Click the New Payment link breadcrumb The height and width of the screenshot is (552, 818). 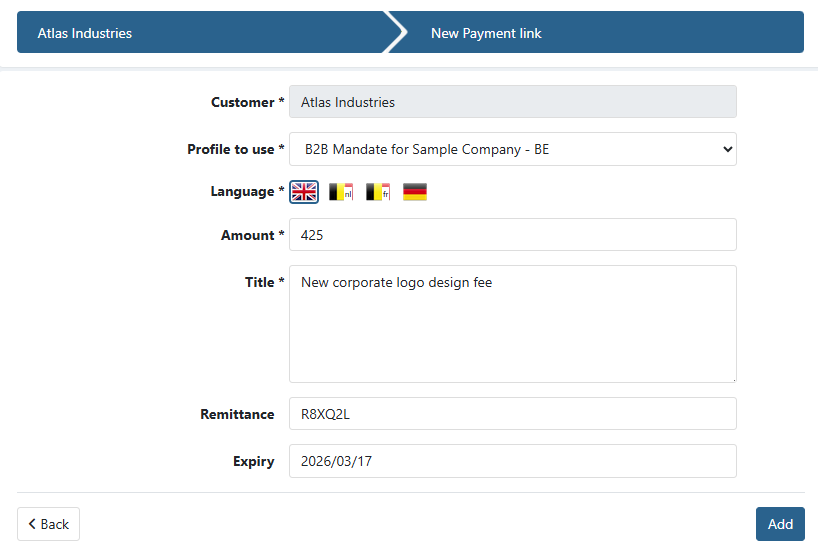click(486, 33)
